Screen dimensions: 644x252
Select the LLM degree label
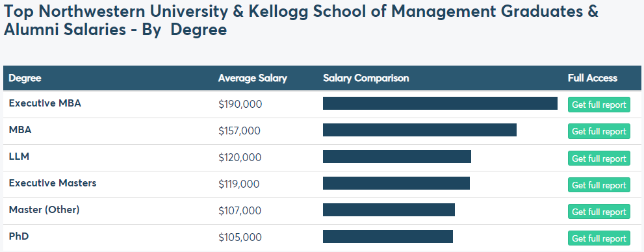click(19, 157)
